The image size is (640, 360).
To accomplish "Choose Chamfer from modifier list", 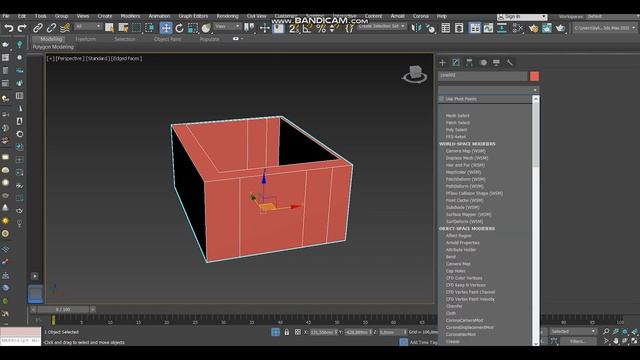I will tap(454, 306).
